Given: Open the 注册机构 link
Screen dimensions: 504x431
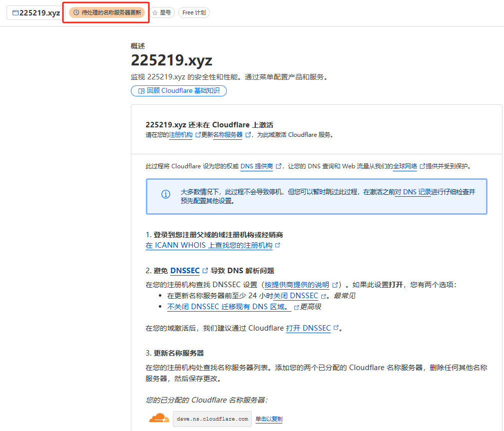Looking at the screenshot, I should pyautogui.click(x=181, y=135).
